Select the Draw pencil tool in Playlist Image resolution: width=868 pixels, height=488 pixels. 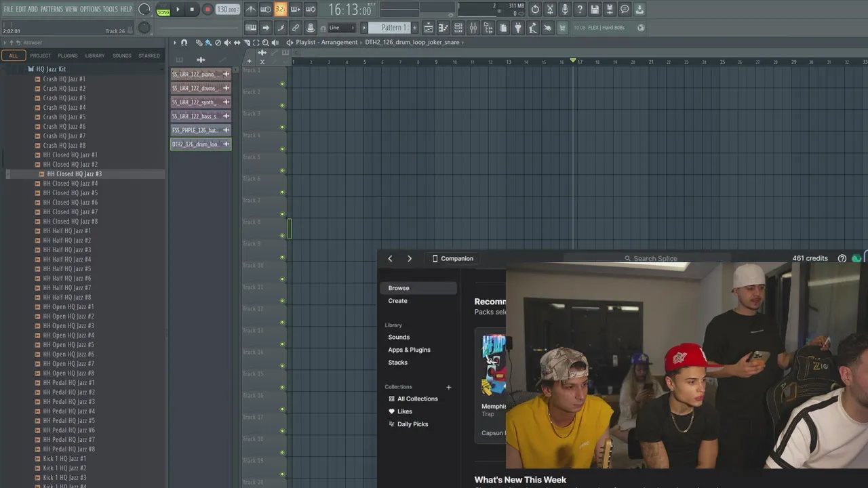click(199, 42)
